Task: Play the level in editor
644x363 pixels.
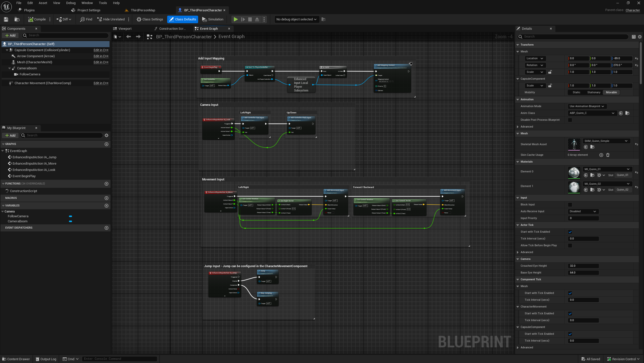Action: click(236, 19)
